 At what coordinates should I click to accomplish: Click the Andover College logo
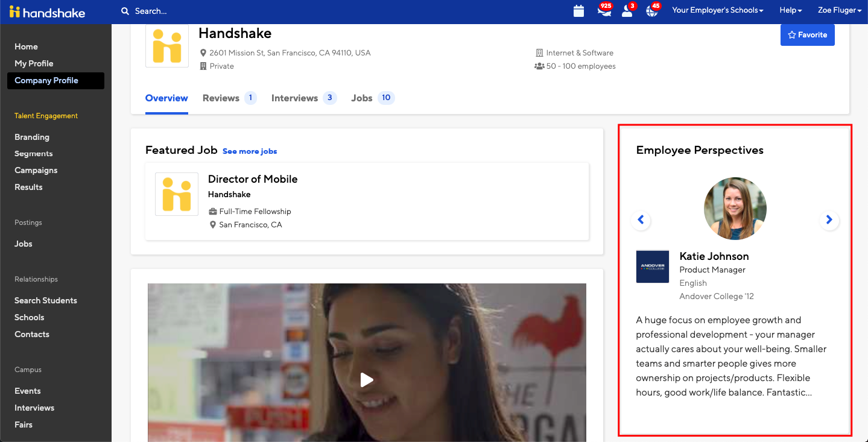[653, 267]
